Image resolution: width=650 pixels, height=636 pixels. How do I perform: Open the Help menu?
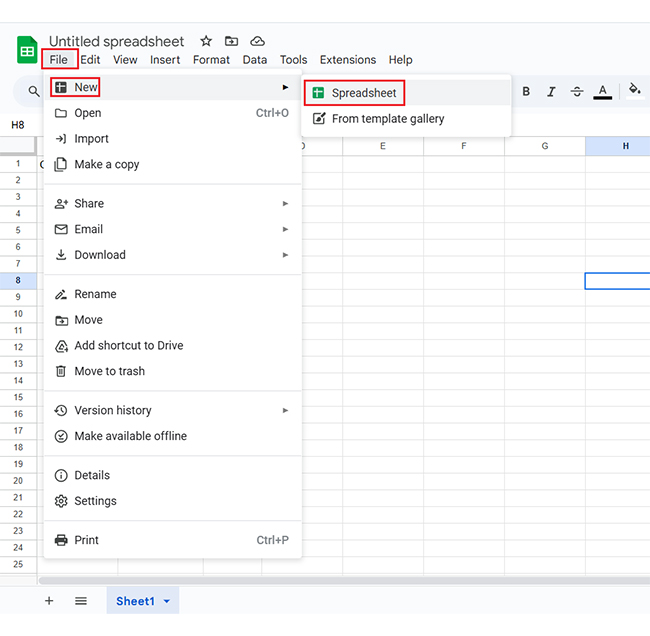tap(400, 60)
